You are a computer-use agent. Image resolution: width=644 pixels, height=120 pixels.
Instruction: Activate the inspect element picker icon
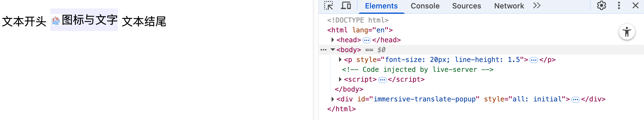(328, 6)
